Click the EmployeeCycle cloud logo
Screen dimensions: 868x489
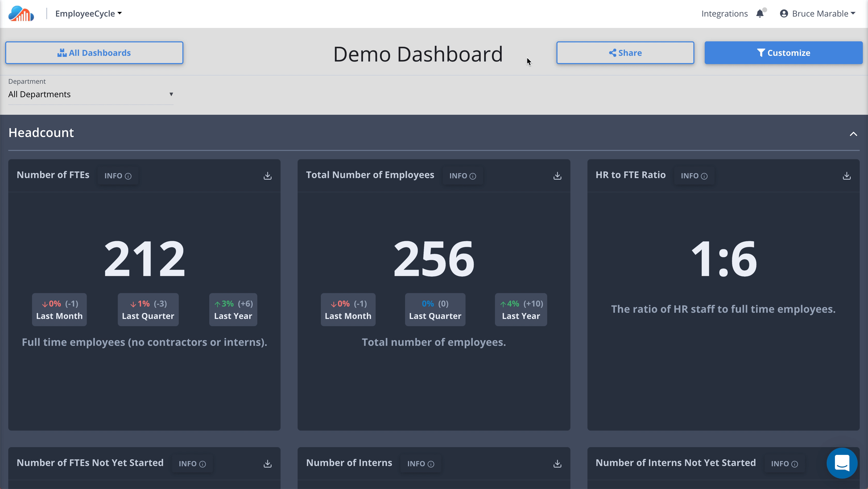tap(21, 13)
